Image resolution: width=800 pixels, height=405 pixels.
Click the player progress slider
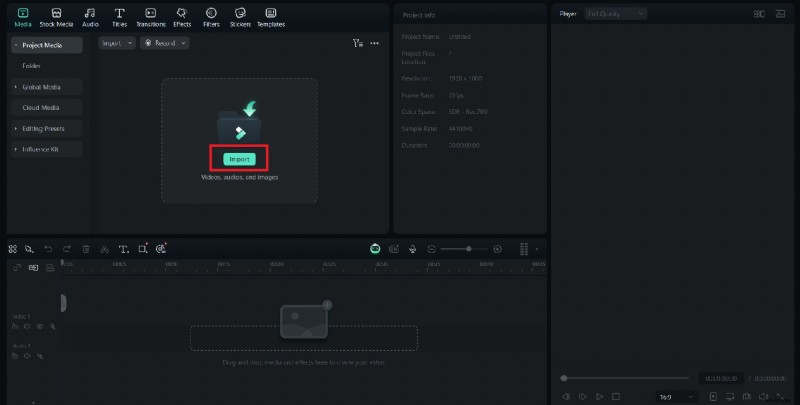click(625, 378)
